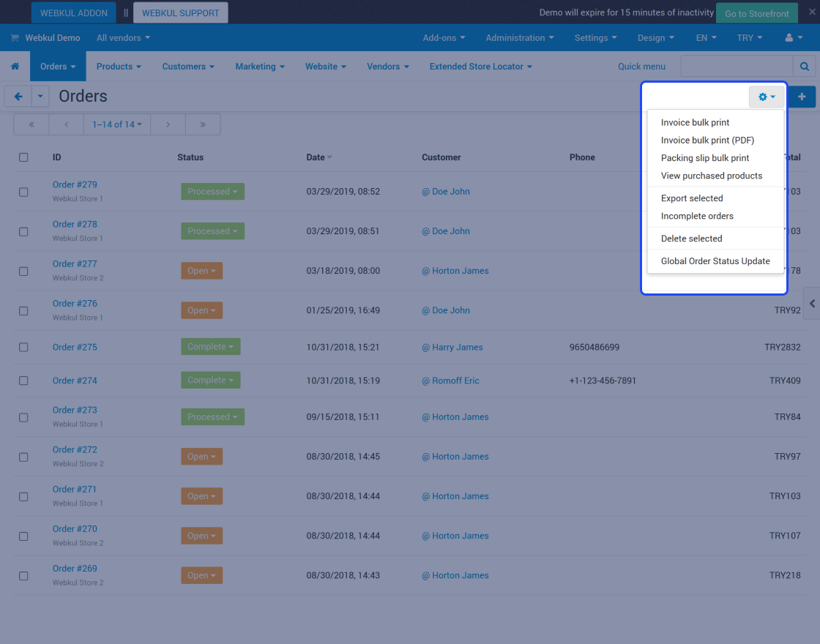The image size is (820, 644).
Task: Click the shopping cart icon beside Webkul Demo
Action: click(15, 37)
